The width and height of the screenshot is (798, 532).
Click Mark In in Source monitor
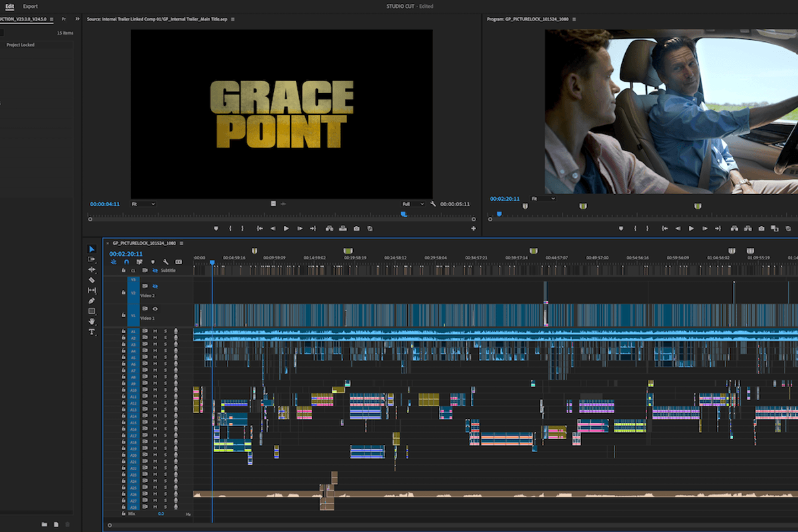click(x=230, y=228)
